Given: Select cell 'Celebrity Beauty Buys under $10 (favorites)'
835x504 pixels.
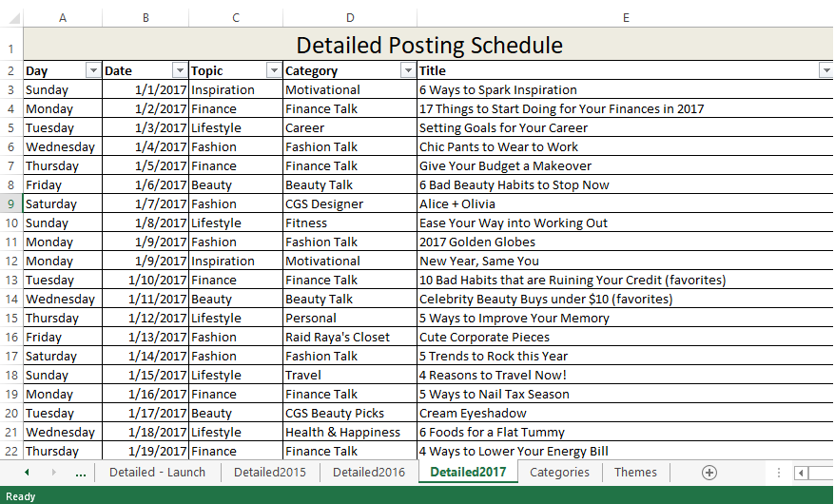Looking at the screenshot, I should pyautogui.click(x=625, y=300).
